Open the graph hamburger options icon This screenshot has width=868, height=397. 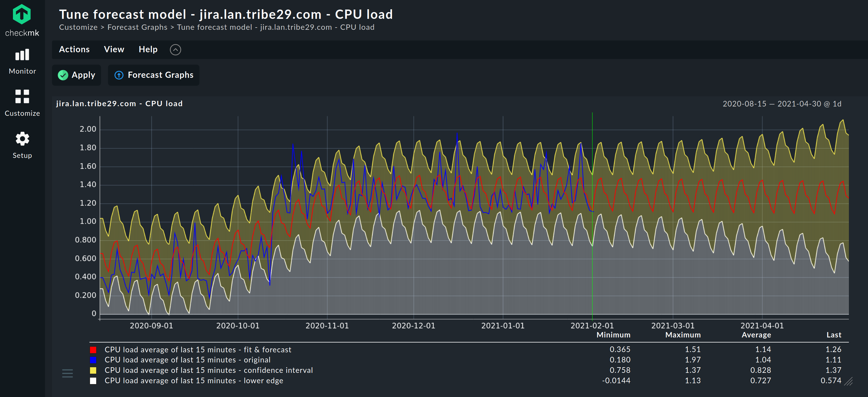tap(68, 373)
